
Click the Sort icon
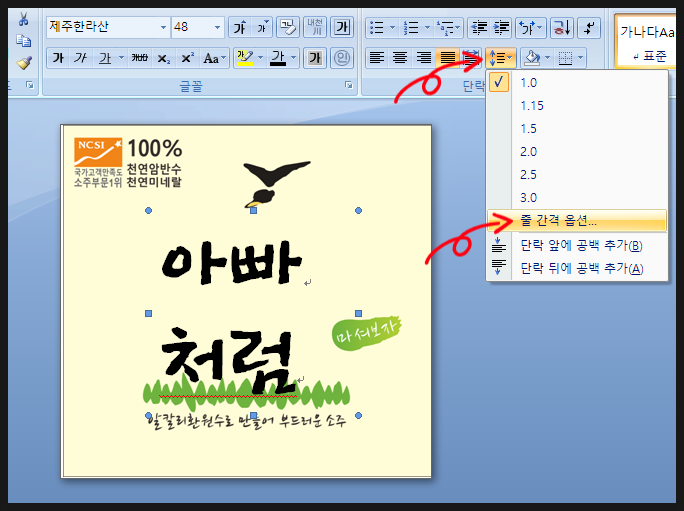coord(561,28)
